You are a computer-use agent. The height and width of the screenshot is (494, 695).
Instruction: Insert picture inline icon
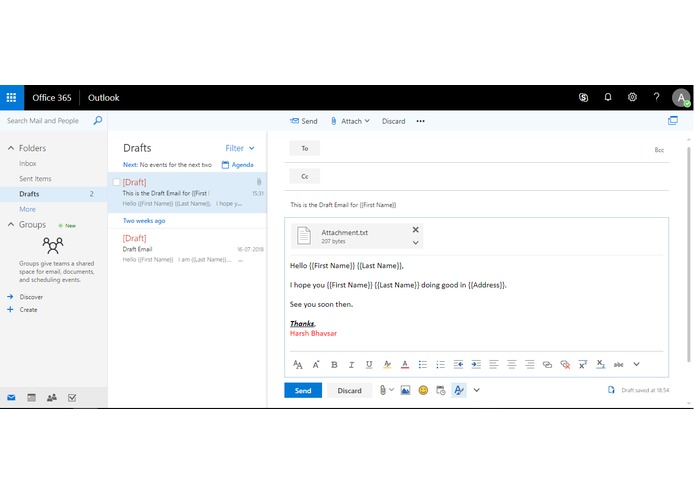click(405, 390)
